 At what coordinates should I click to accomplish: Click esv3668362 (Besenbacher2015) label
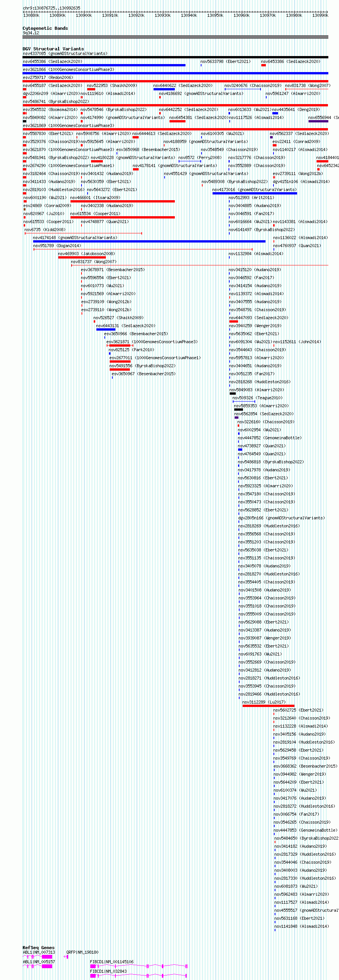[x=305, y=766]
